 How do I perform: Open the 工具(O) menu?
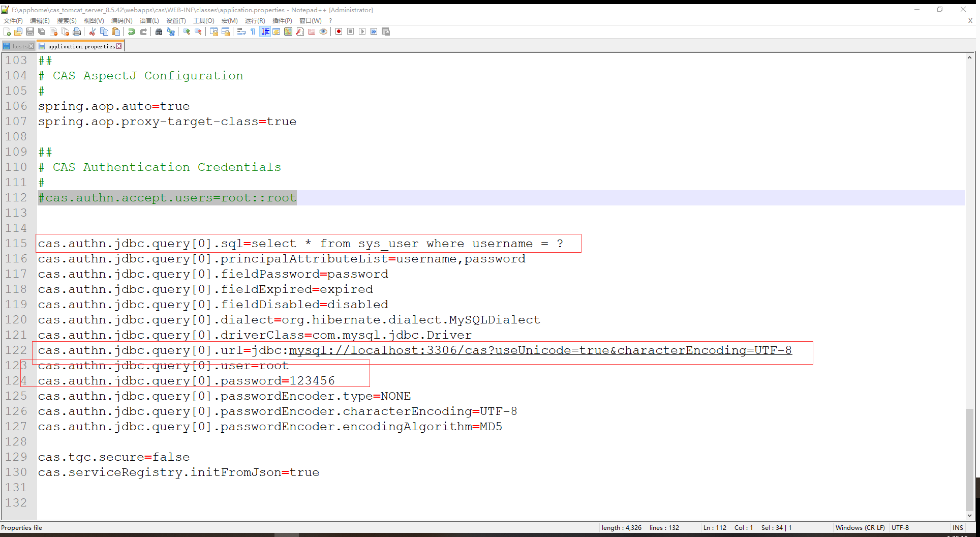[x=204, y=20]
